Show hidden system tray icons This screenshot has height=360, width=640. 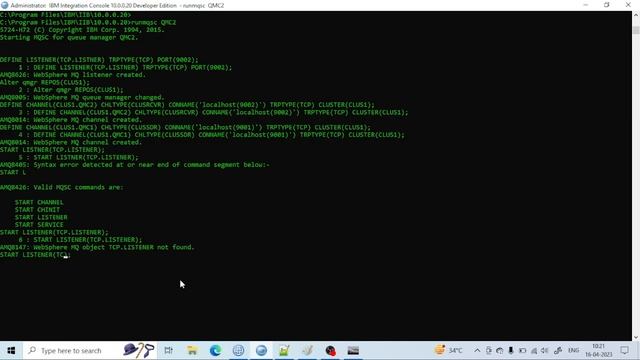477,351
